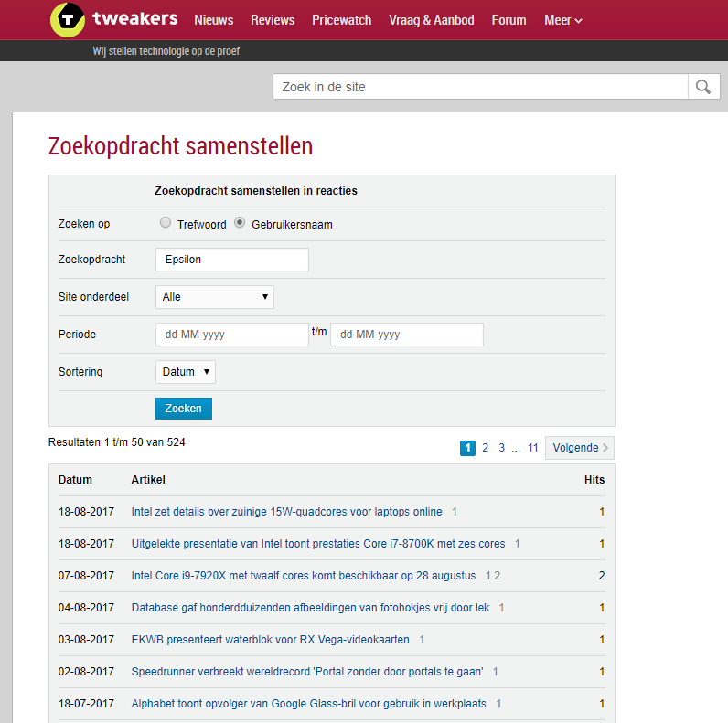Go to results page 2
728x723 pixels.
click(x=485, y=448)
